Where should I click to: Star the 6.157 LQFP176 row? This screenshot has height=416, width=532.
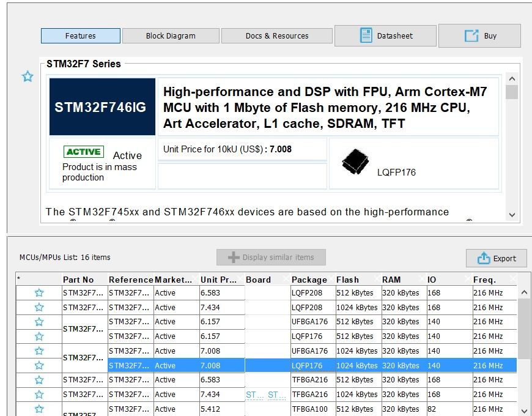click(x=39, y=336)
